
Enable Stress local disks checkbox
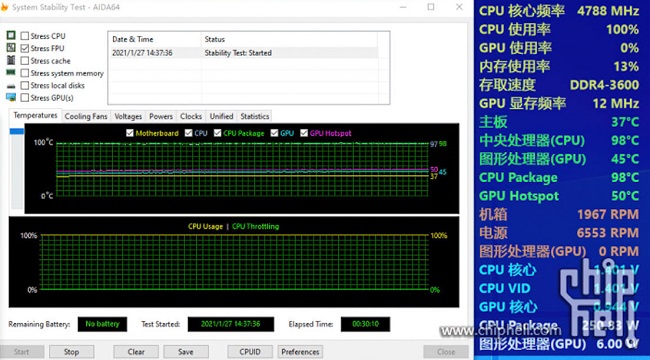tap(24, 85)
